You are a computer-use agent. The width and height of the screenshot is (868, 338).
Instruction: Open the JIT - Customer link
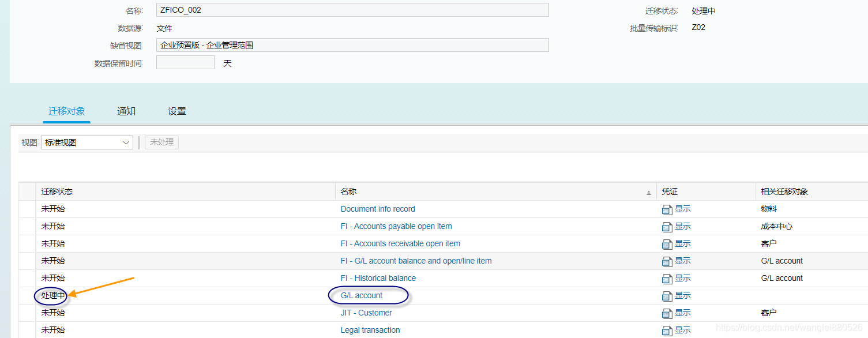coord(366,313)
